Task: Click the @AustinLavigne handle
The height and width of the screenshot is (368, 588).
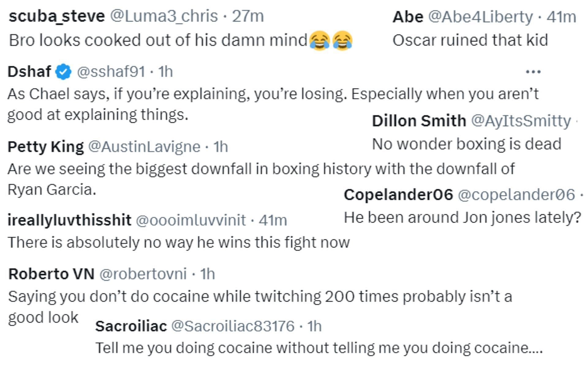Action: [144, 147]
